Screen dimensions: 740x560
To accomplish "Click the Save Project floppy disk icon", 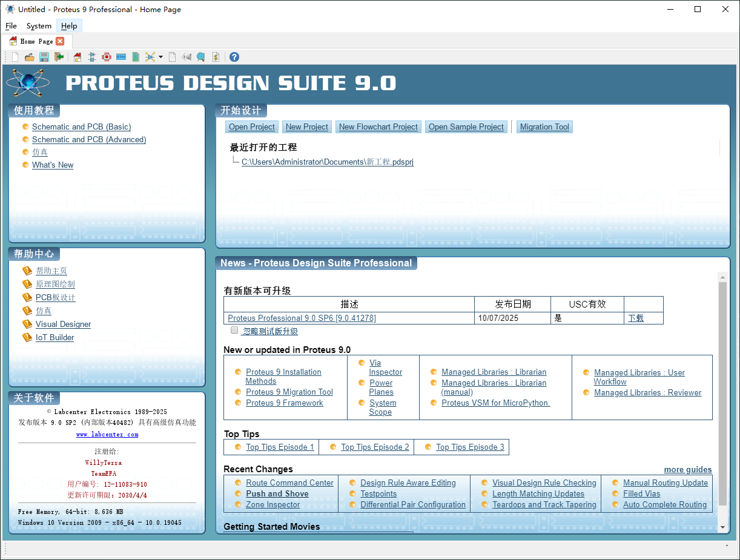I will tap(44, 57).
